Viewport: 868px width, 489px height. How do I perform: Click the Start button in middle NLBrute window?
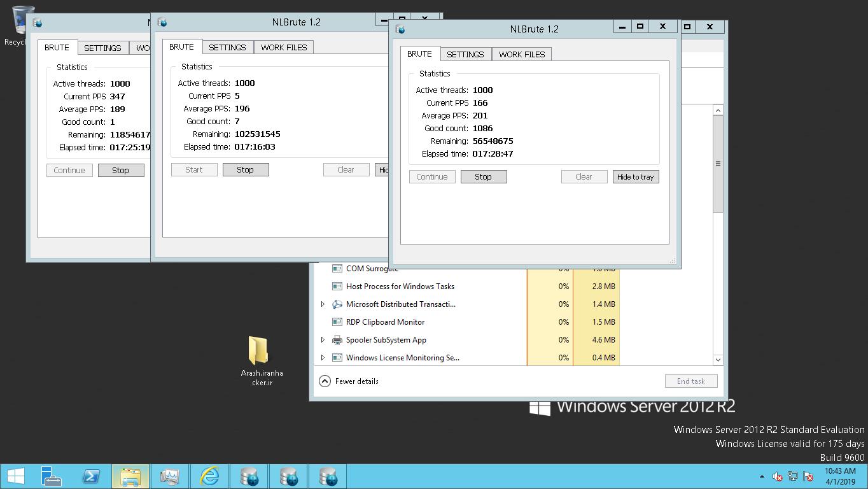pyautogui.click(x=194, y=170)
